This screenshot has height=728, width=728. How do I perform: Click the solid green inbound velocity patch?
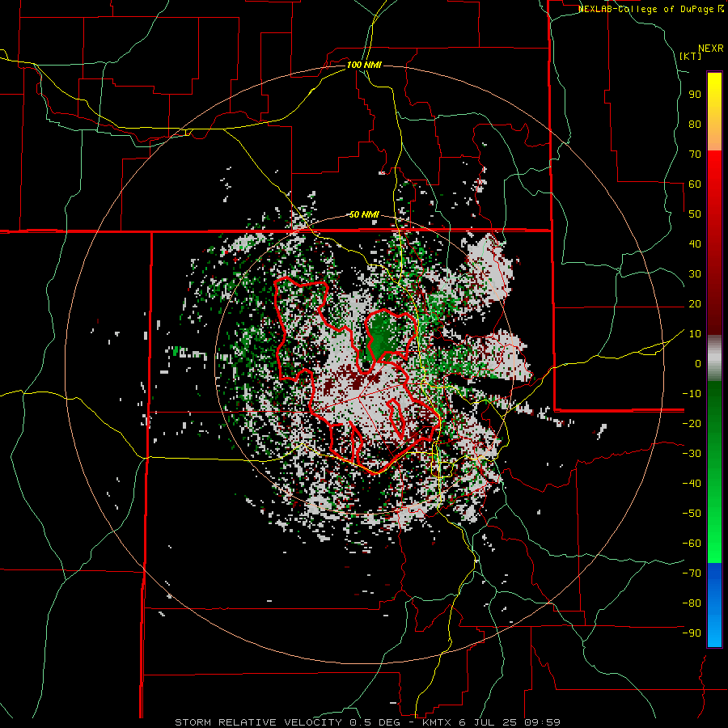[x=382, y=335]
